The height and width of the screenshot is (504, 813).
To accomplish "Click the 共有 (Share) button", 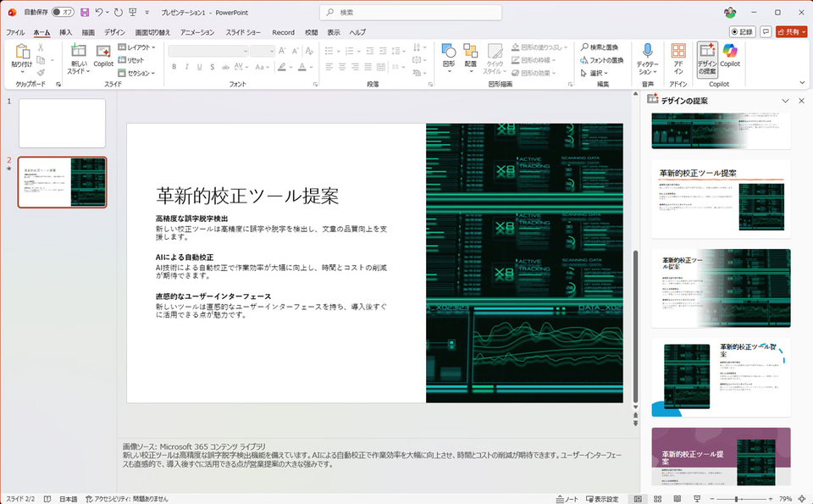I will click(x=792, y=31).
